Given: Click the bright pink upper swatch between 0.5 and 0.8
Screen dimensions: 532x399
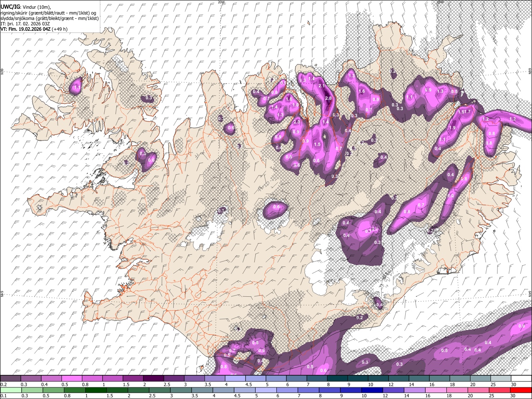Looking at the screenshot, I should pos(71,379).
